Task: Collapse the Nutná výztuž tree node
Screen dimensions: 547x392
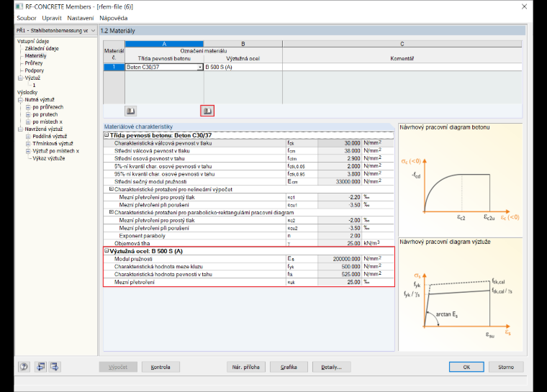Action: pyautogui.click(x=20, y=100)
